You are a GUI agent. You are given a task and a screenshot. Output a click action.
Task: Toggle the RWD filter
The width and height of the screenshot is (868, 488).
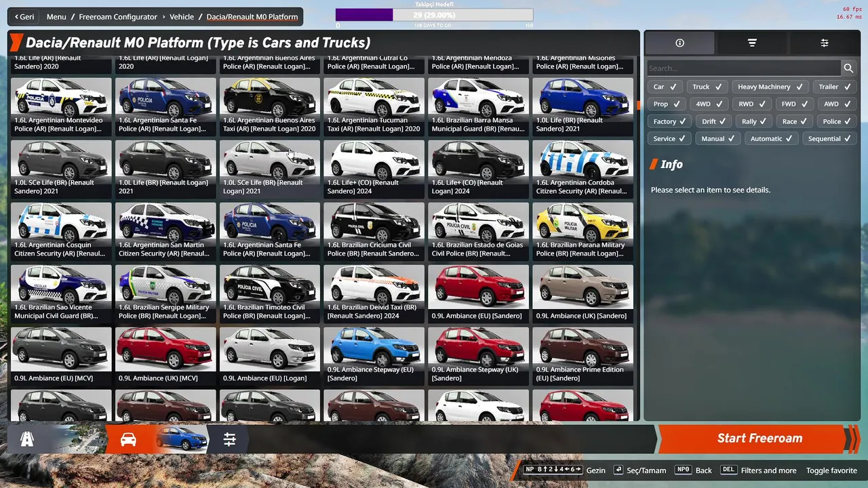pyautogui.click(x=752, y=104)
